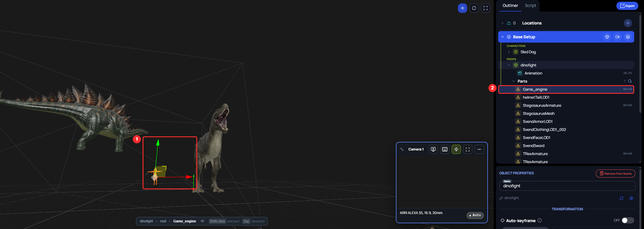The image size is (644, 229).
Task: Collapse the Base Setup group chevron
Action: coord(503,37)
